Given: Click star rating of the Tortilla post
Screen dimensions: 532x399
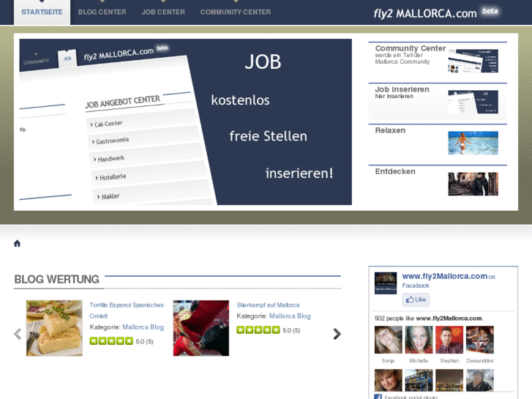Looking at the screenshot, I should coord(111,341).
